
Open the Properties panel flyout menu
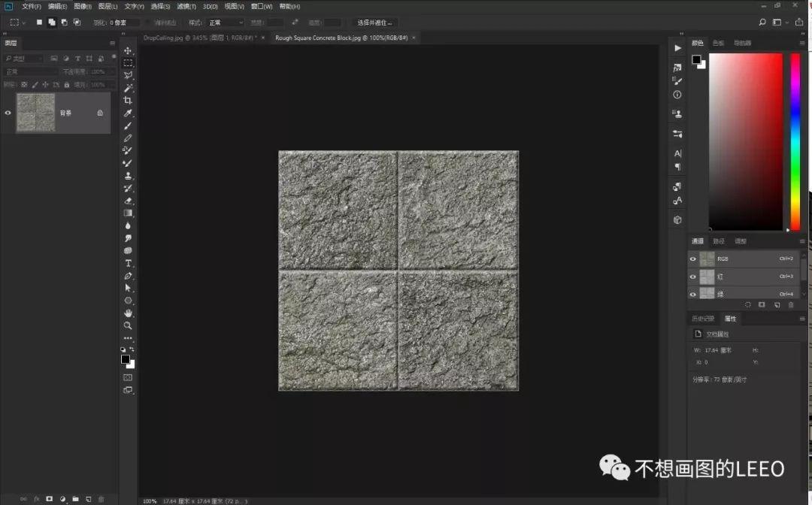click(x=802, y=319)
